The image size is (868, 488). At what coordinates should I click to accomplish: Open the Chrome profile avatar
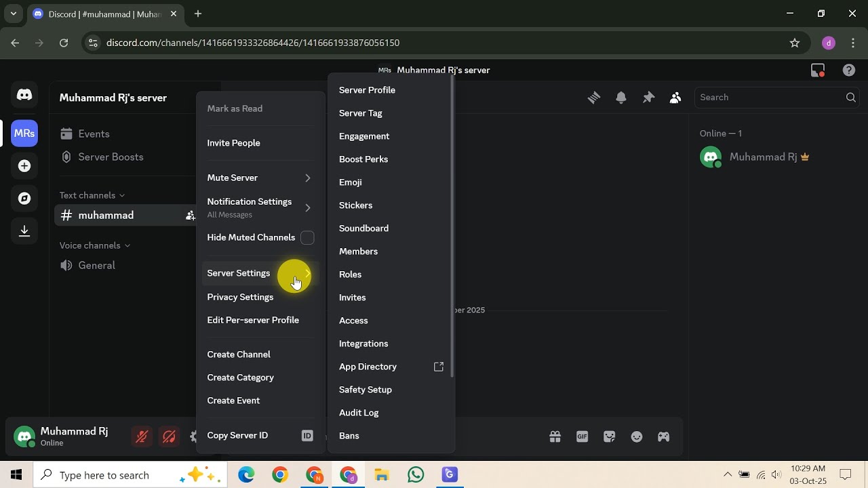pyautogui.click(x=829, y=43)
